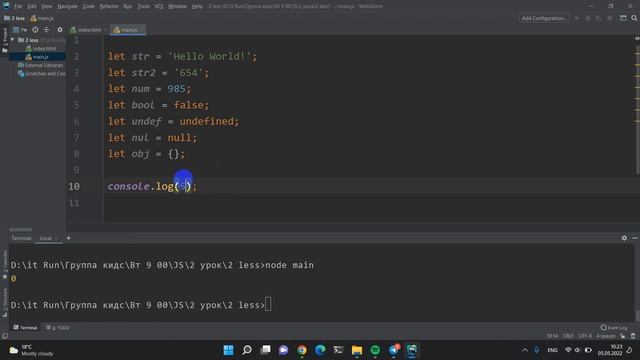Image resolution: width=640 pixels, height=360 pixels.
Task: Select External Libraries in project tree
Action: (x=40, y=65)
